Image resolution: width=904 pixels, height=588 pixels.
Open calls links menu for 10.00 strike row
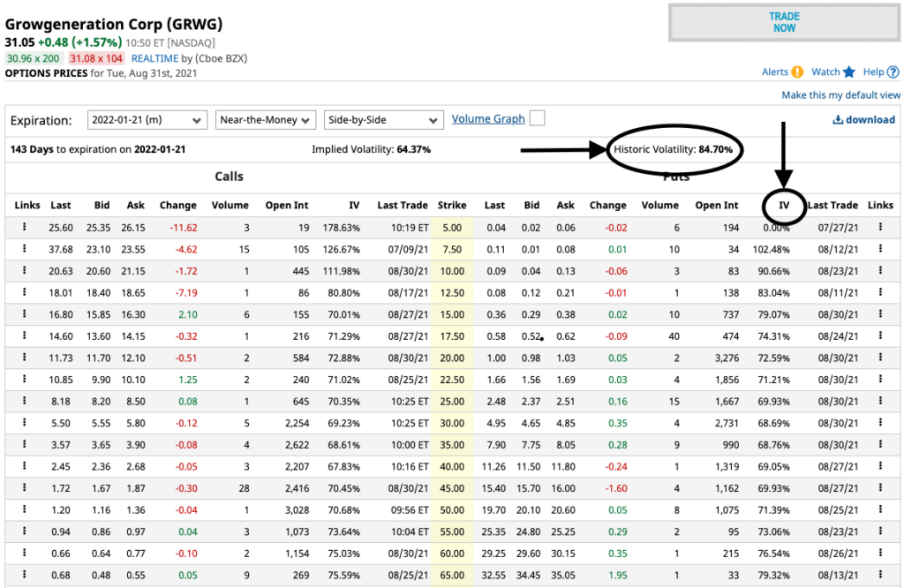[x=24, y=270]
